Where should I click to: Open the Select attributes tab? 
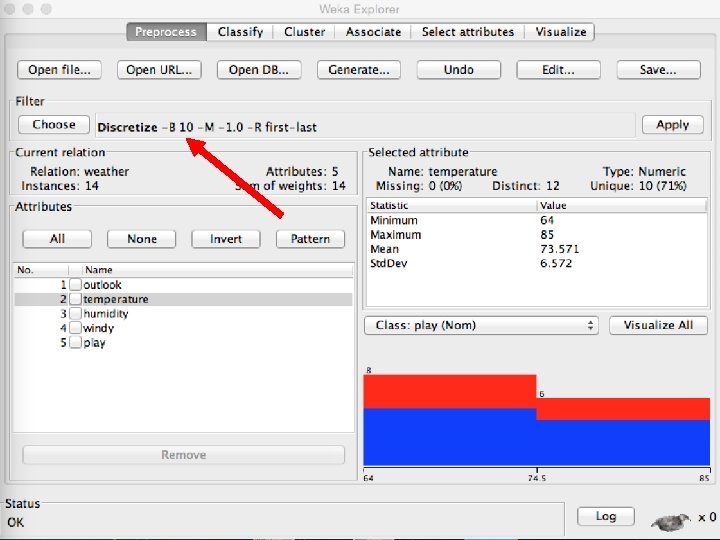click(x=467, y=32)
